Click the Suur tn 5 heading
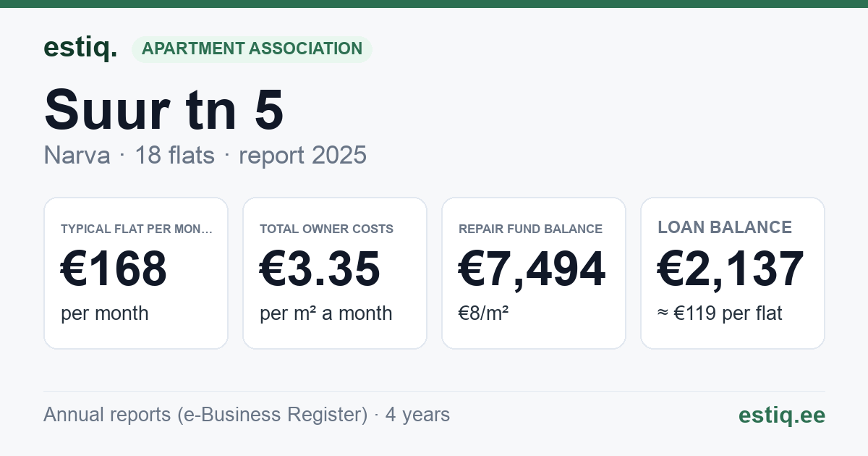The width and height of the screenshot is (868, 456). pyautogui.click(x=164, y=109)
